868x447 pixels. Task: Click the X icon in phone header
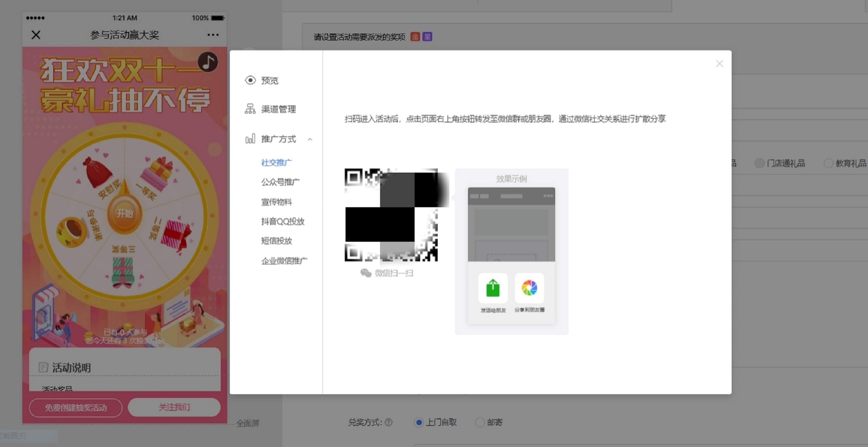pyautogui.click(x=36, y=35)
